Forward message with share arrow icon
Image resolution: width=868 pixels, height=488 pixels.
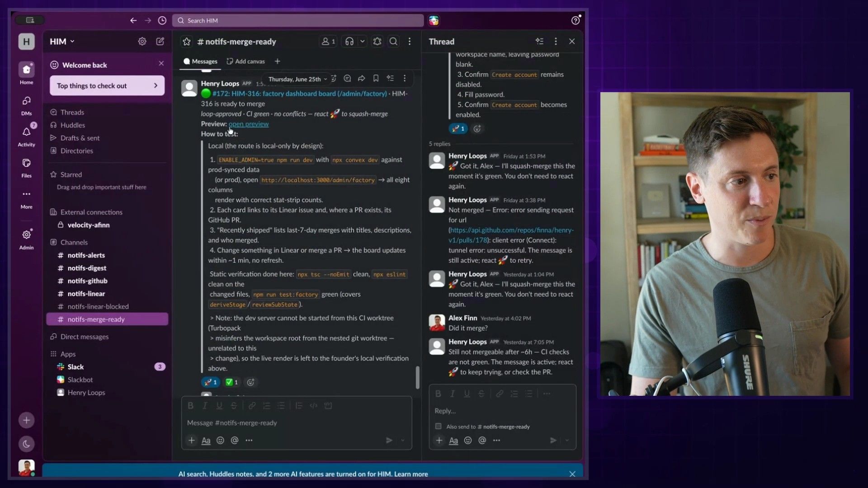point(362,79)
